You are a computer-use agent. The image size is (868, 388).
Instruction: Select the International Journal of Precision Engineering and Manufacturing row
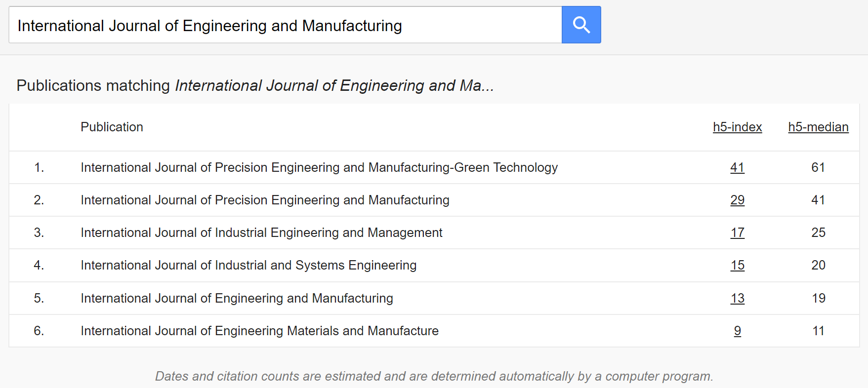coord(434,200)
